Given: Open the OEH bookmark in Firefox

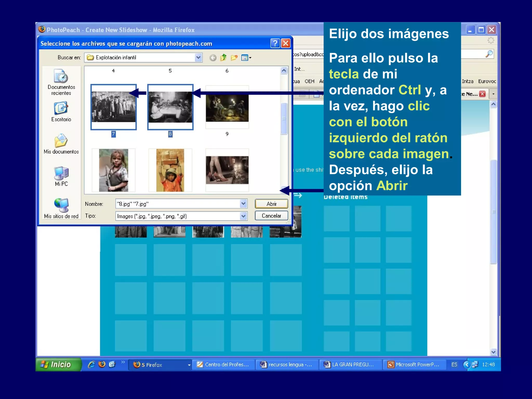Looking at the screenshot, I should coord(309,81).
